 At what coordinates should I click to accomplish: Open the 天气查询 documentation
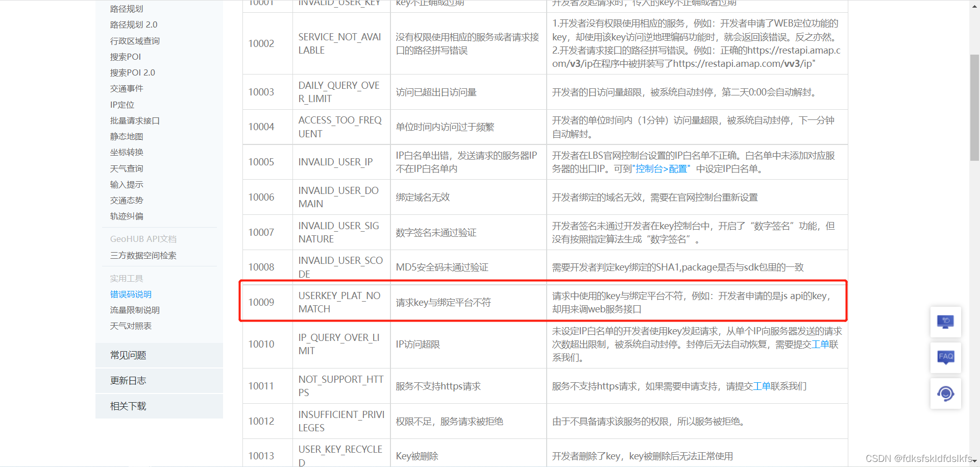point(127,168)
